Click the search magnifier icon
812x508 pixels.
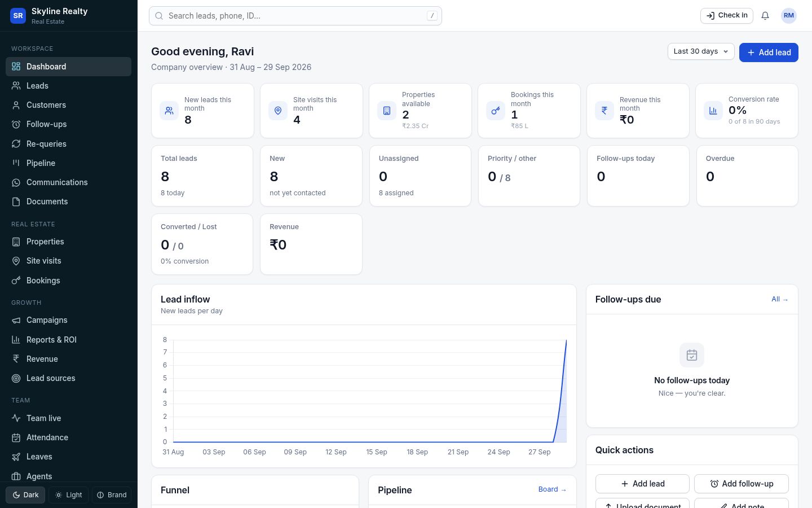(x=159, y=16)
